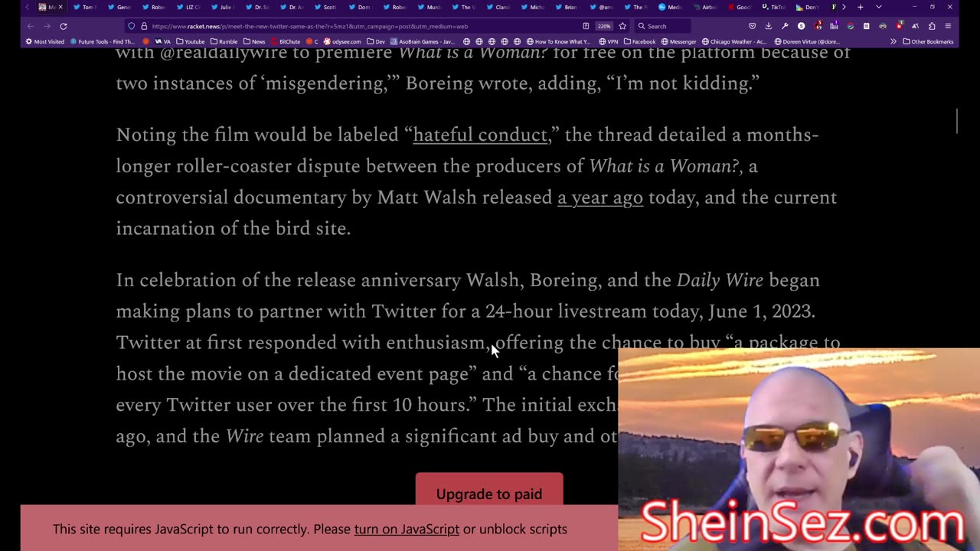The width and height of the screenshot is (980, 551).
Task: Open the odysee.com bookmark
Action: point(341,41)
